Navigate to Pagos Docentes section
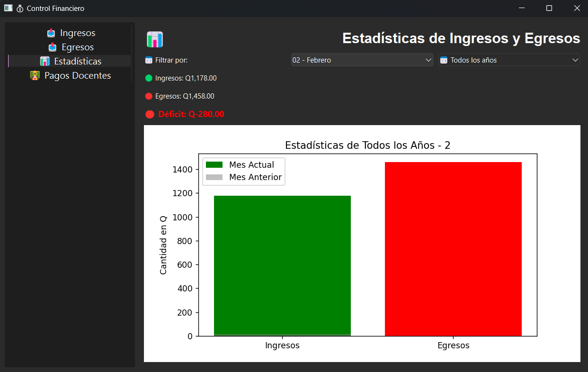The image size is (588, 372). pos(71,75)
